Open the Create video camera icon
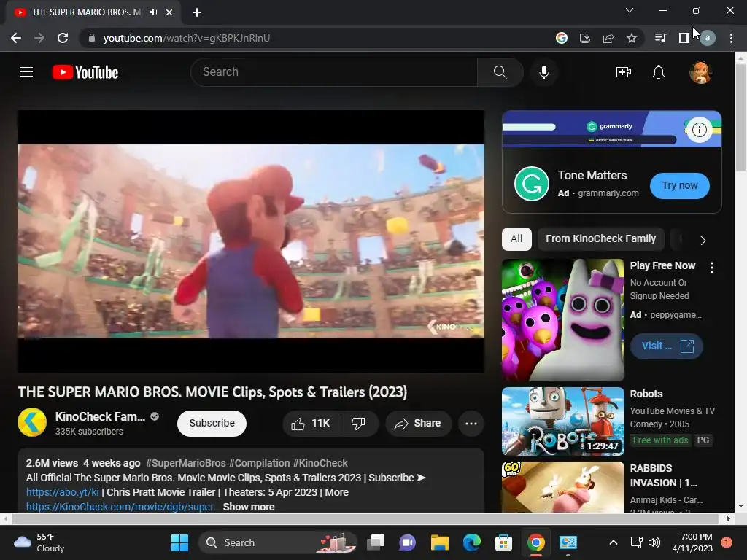 (x=623, y=72)
